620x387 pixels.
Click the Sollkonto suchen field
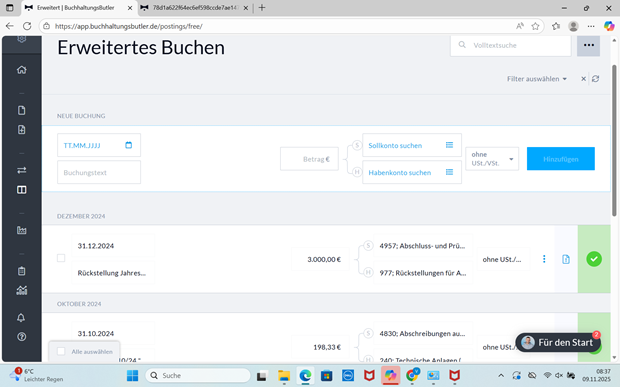pos(412,145)
